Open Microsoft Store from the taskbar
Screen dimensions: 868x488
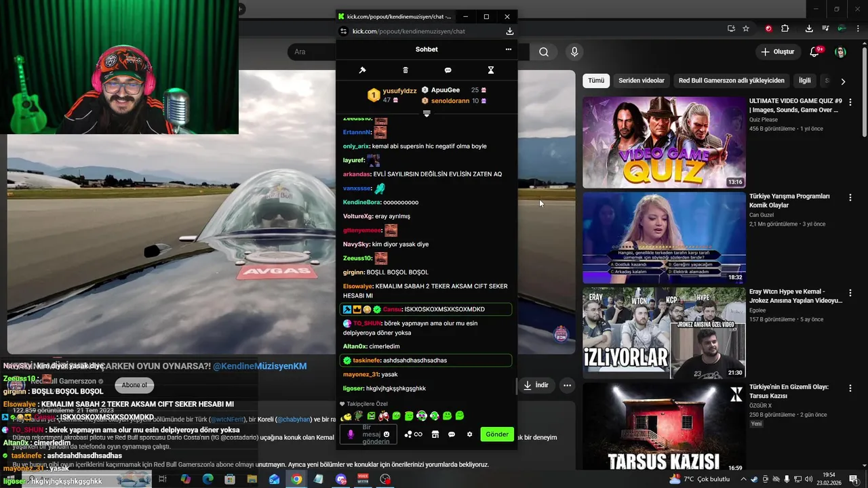click(230, 479)
